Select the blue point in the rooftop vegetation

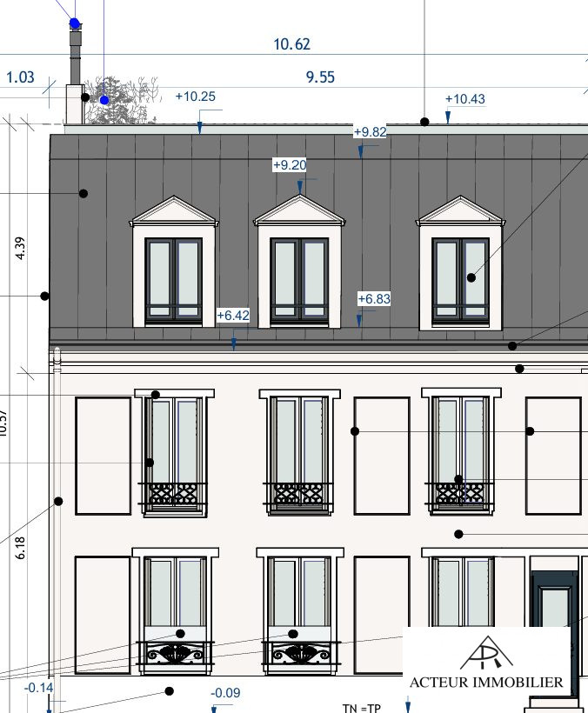click(x=104, y=100)
